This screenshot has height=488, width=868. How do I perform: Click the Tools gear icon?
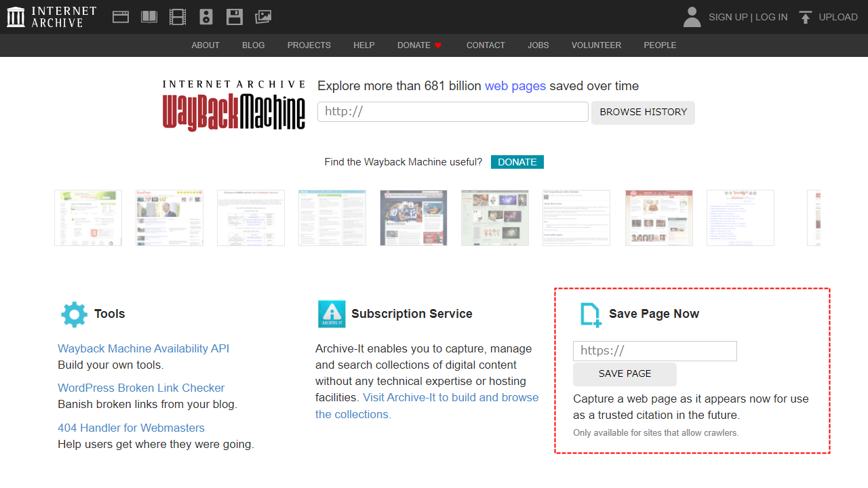point(74,314)
